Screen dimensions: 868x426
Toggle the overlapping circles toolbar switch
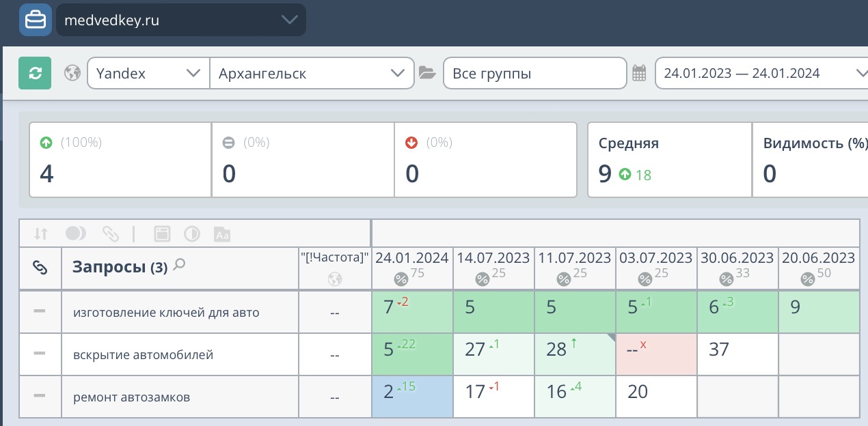pos(75,233)
